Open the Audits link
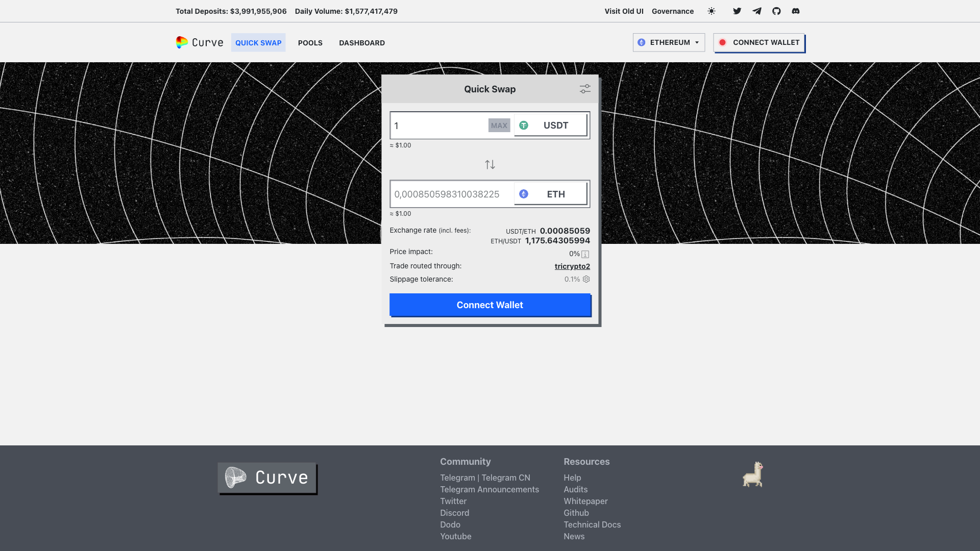Viewport: 980px width, 551px height. (x=576, y=489)
